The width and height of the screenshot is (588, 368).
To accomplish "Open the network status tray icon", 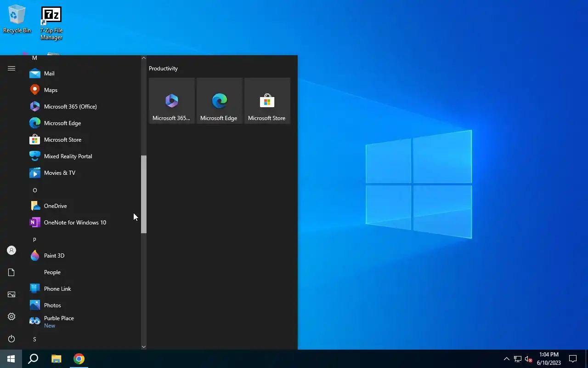I will (x=518, y=359).
